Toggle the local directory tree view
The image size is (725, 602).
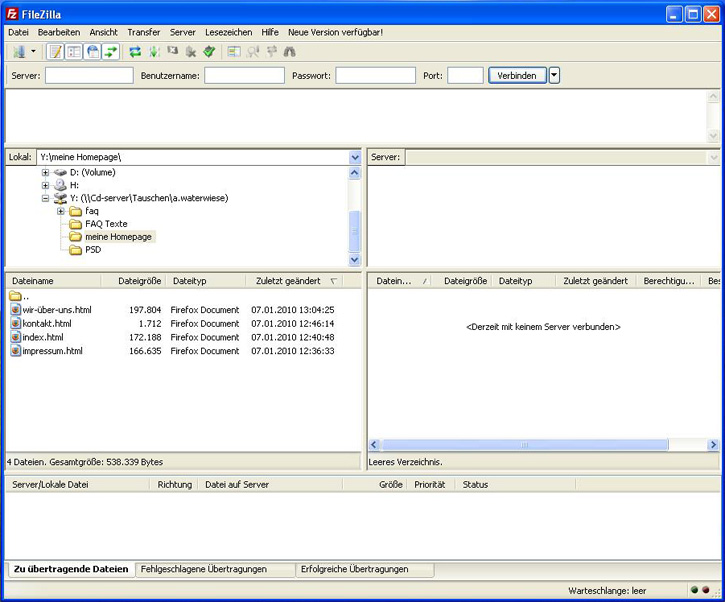pos(74,52)
